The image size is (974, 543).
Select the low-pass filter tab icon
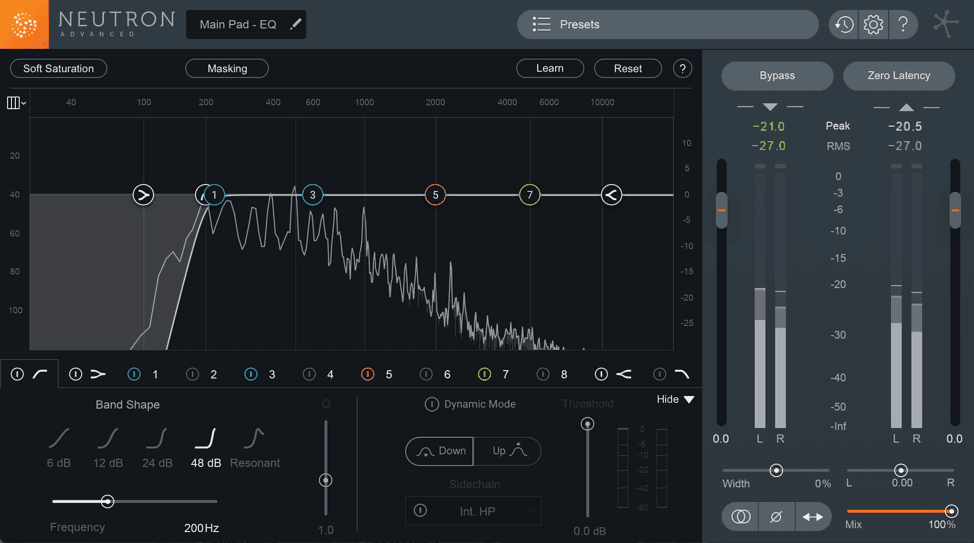[682, 374]
